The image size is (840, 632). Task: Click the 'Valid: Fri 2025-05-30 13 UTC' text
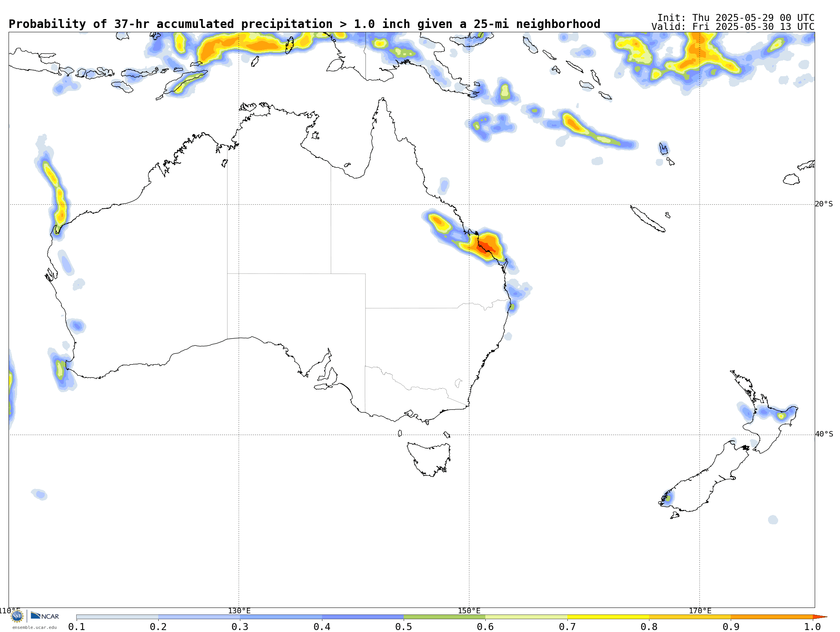pos(733,27)
